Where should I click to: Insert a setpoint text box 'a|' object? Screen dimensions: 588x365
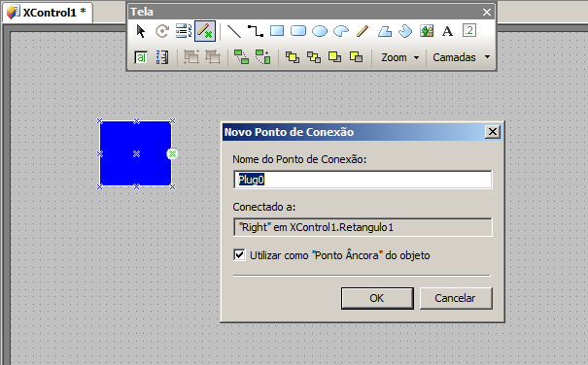[141, 57]
